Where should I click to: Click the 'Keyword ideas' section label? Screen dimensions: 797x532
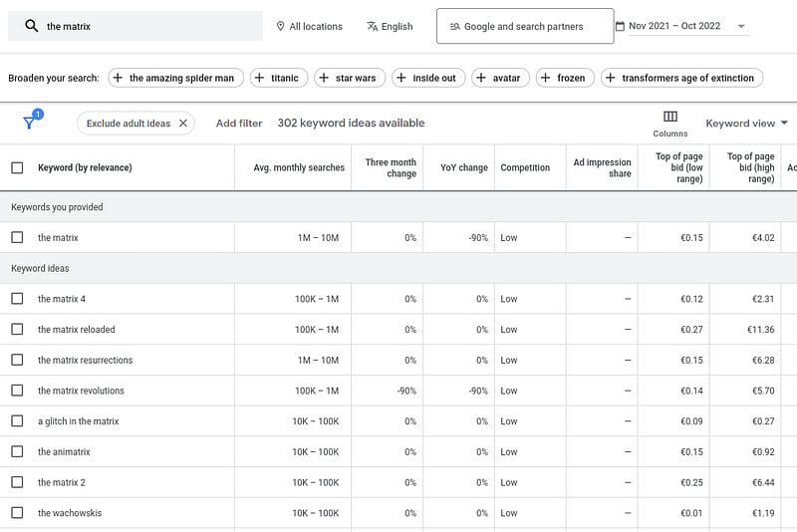pos(40,268)
